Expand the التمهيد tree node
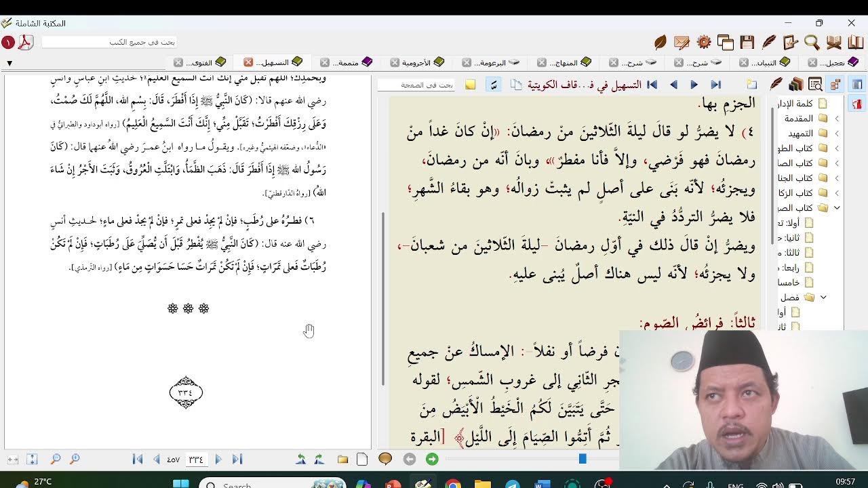The height and width of the screenshot is (488, 868). tap(837, 134)
